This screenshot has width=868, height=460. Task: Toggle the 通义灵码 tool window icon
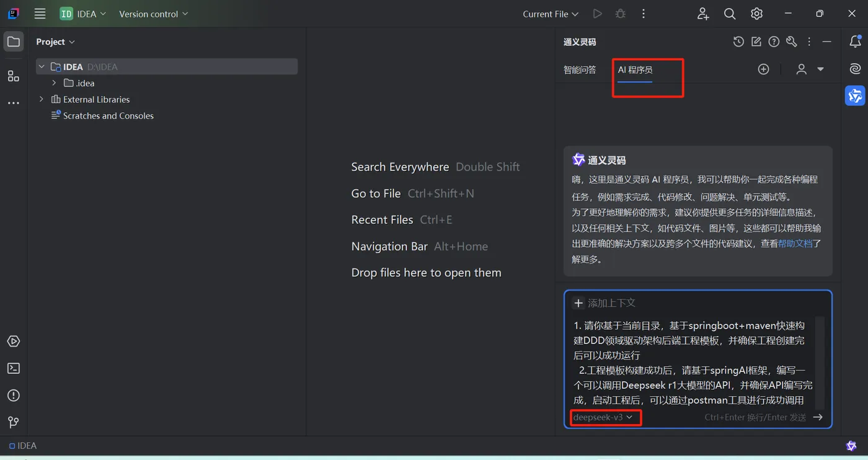click(855, 95)
